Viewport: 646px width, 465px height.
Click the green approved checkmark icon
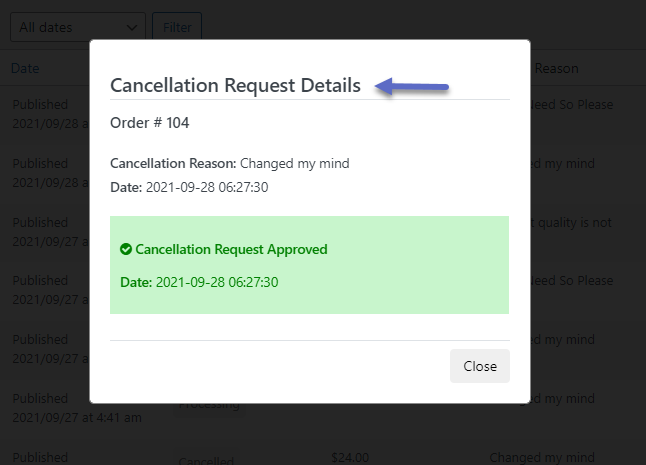126,249
